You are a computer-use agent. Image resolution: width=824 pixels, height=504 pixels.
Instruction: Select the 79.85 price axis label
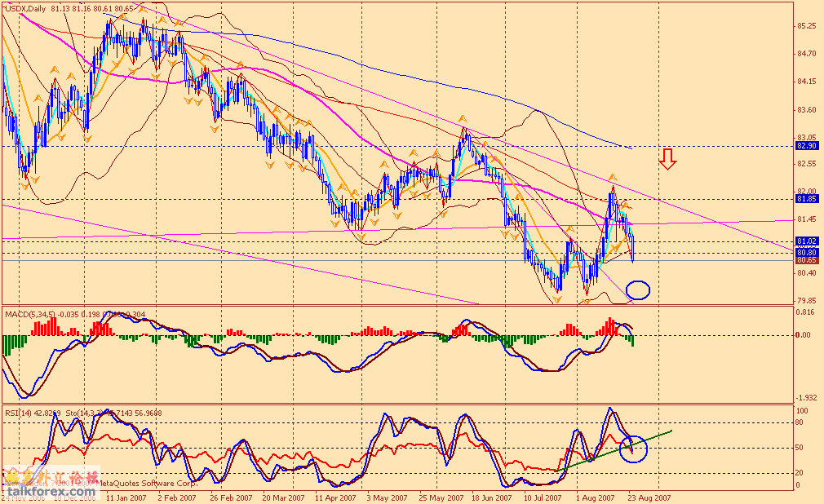click(x=807, y=301)
